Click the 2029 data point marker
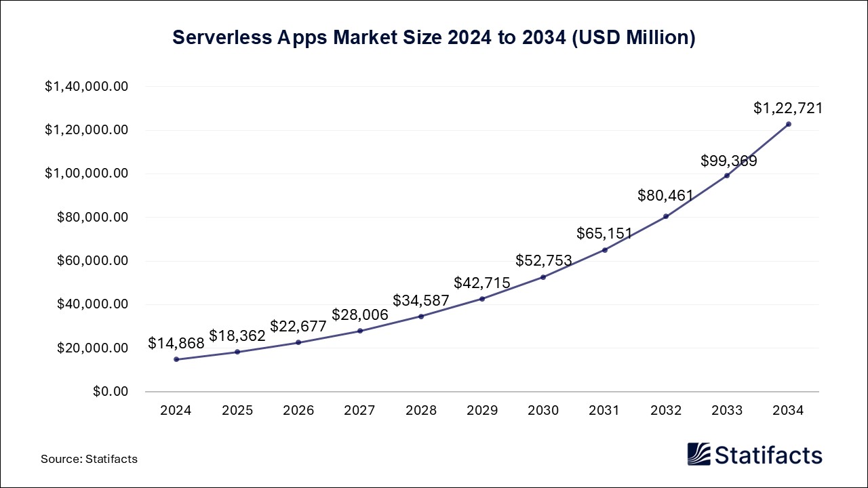Screen dimensions: 868x488 [482, 299]
